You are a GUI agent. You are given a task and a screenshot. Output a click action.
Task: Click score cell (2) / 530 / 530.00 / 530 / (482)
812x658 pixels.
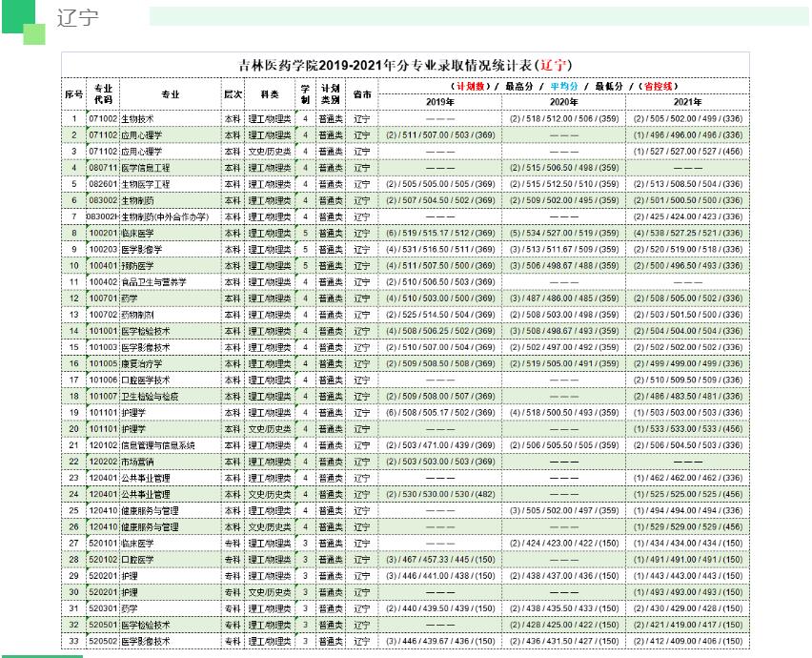point(440,494)
